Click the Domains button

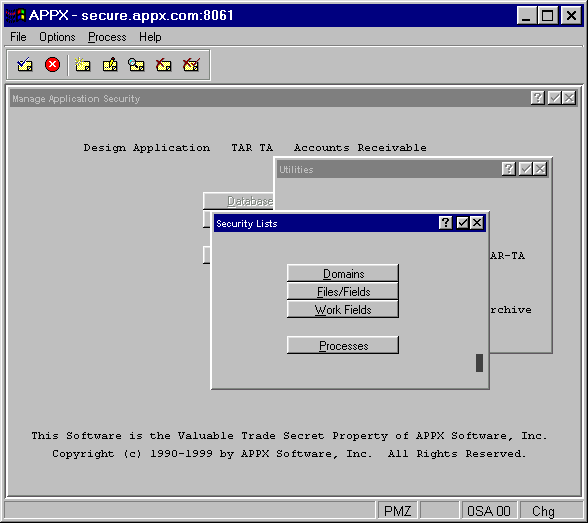pyautogui.click(x=343, y=273)
